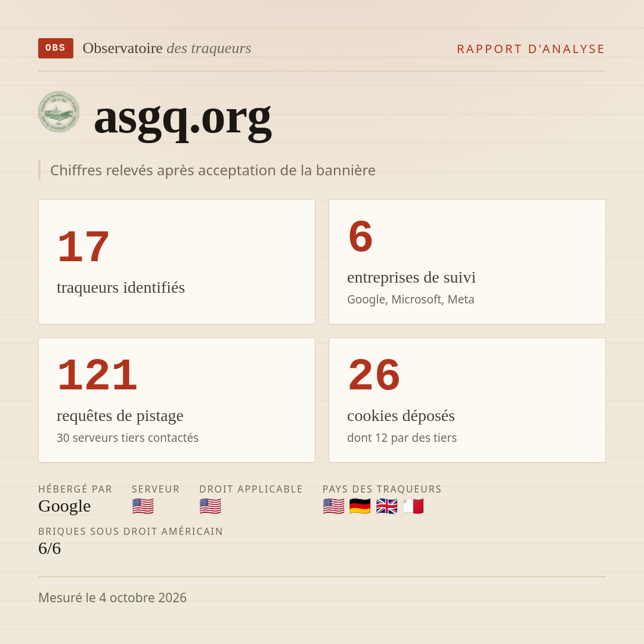Click the 6/6 value

[49, 549]
